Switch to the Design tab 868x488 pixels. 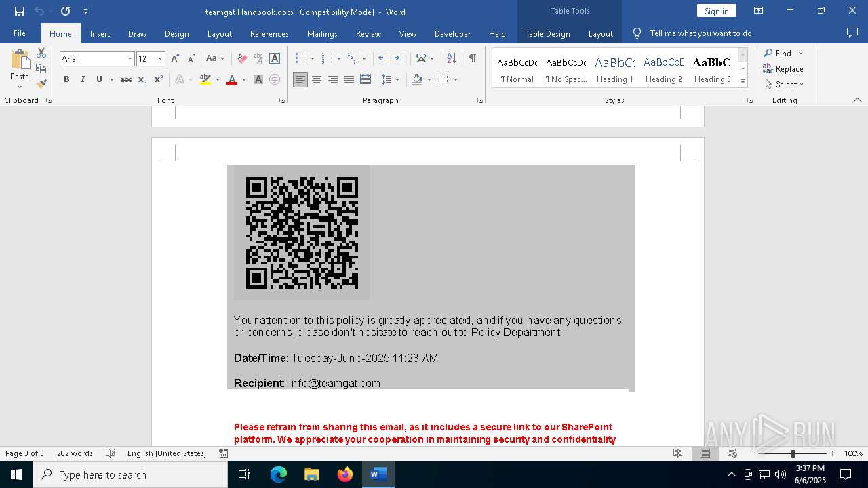coord(176,33)
